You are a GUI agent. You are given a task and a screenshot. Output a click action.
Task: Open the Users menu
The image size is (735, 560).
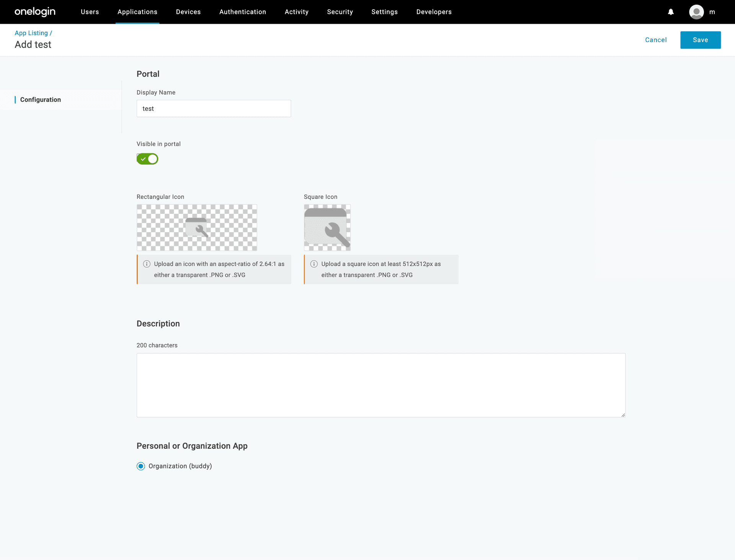click(x=90, y=12)
